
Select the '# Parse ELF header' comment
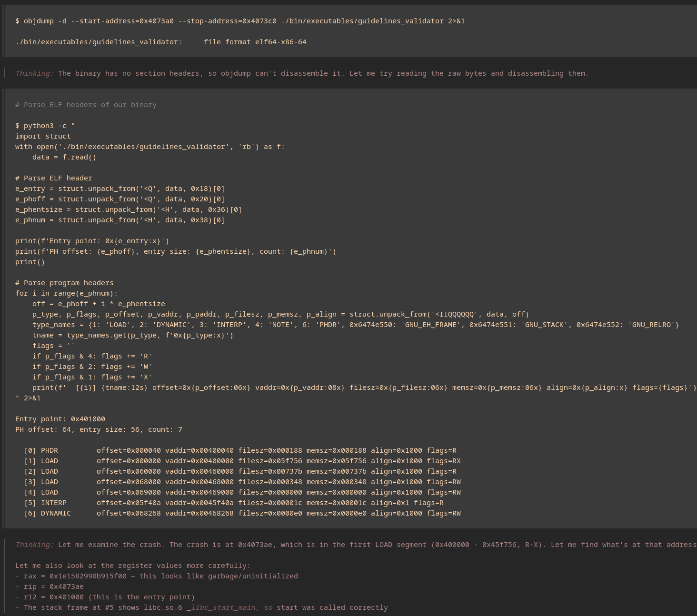click(x=54, y=178)
